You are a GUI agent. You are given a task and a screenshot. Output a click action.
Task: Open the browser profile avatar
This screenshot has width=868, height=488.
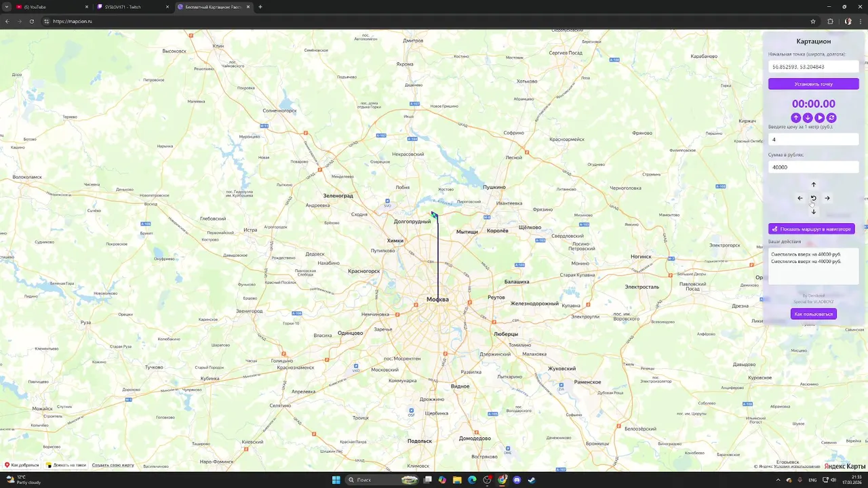point(848,22)
